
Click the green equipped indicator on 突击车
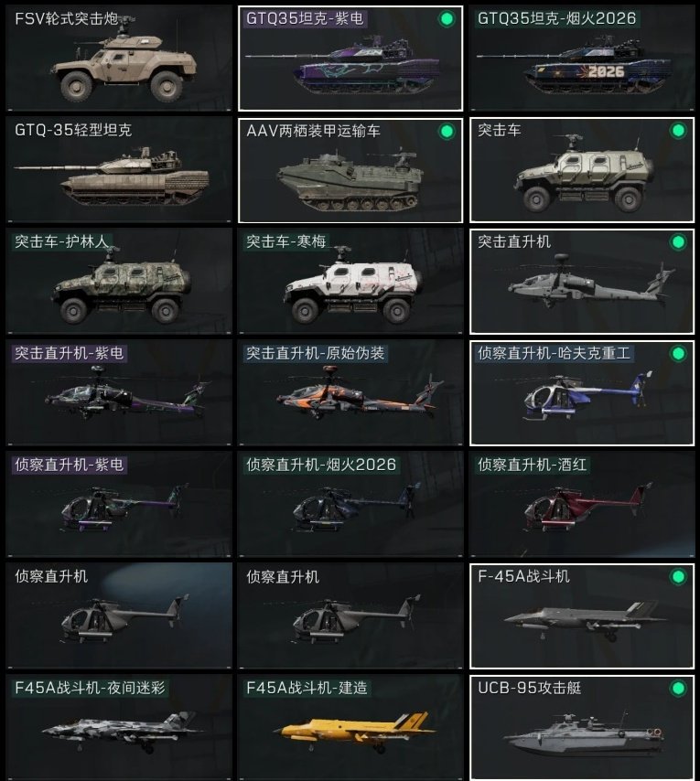tap(678, 131)
